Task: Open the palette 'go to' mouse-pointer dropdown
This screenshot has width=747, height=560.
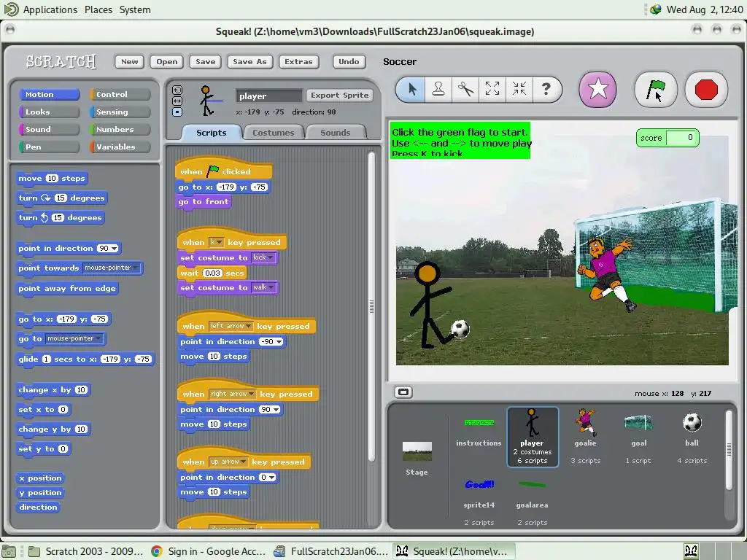Action: tap(74, 338)
